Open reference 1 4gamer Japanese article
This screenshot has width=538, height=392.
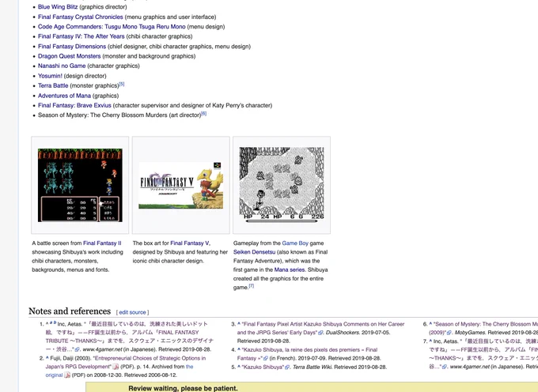pyautogui.click(x=129, y=337)
